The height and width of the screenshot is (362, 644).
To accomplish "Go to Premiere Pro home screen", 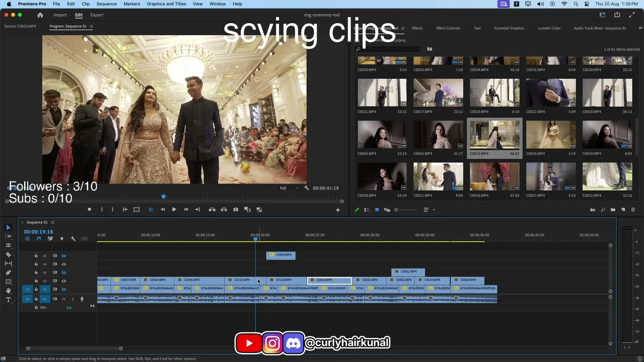I will (40, 15).
